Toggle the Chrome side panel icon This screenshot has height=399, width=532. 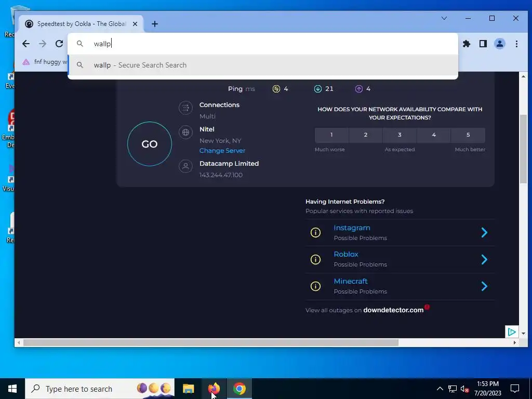pyautogui.click(x=483, y=44)
